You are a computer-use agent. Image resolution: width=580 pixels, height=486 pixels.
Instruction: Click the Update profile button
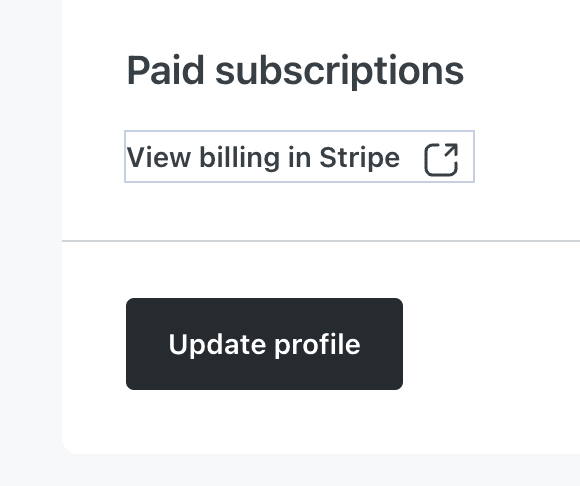coord(264,344)
